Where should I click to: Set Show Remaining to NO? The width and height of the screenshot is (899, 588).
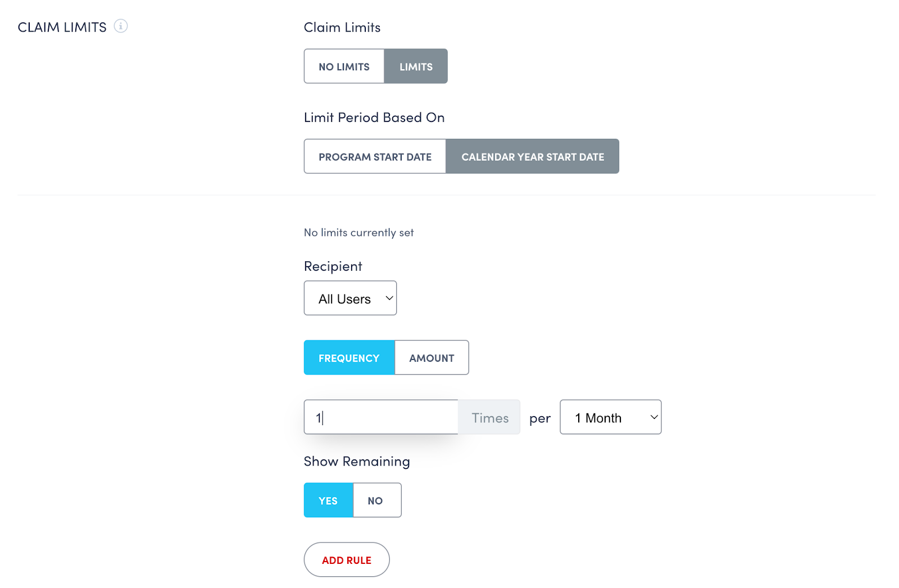point(375,500)
